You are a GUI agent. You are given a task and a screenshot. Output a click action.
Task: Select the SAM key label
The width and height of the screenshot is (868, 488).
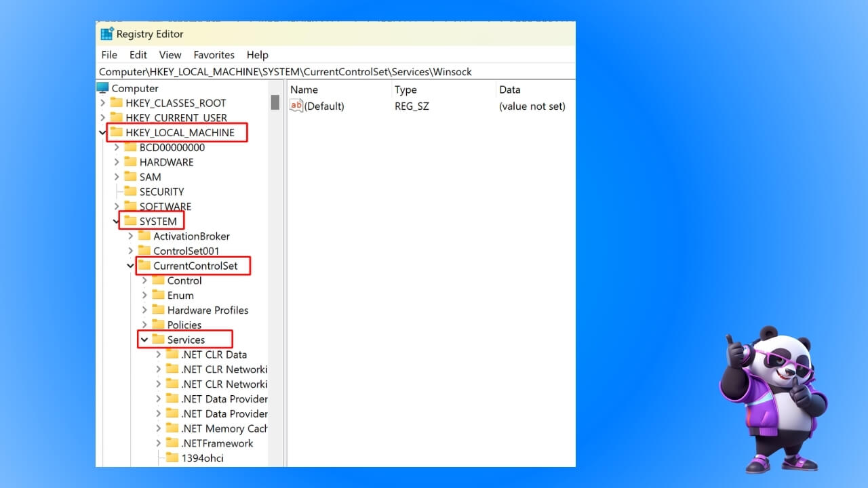pyautogui.click(x=151, y=177)
